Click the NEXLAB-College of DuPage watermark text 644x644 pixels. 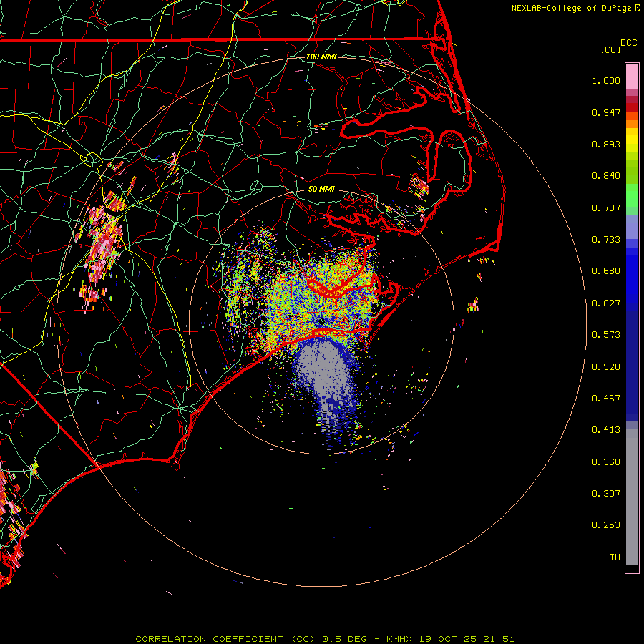tap(575, 8)
